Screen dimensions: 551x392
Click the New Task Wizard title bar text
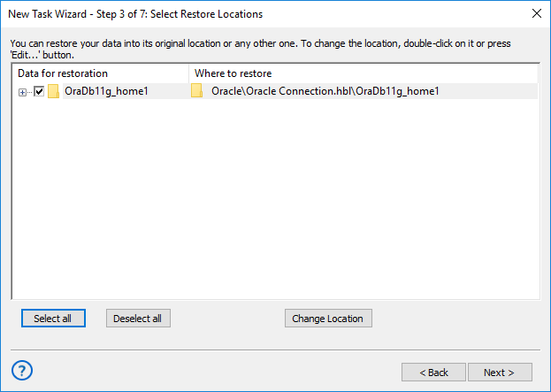coord(135,14)
